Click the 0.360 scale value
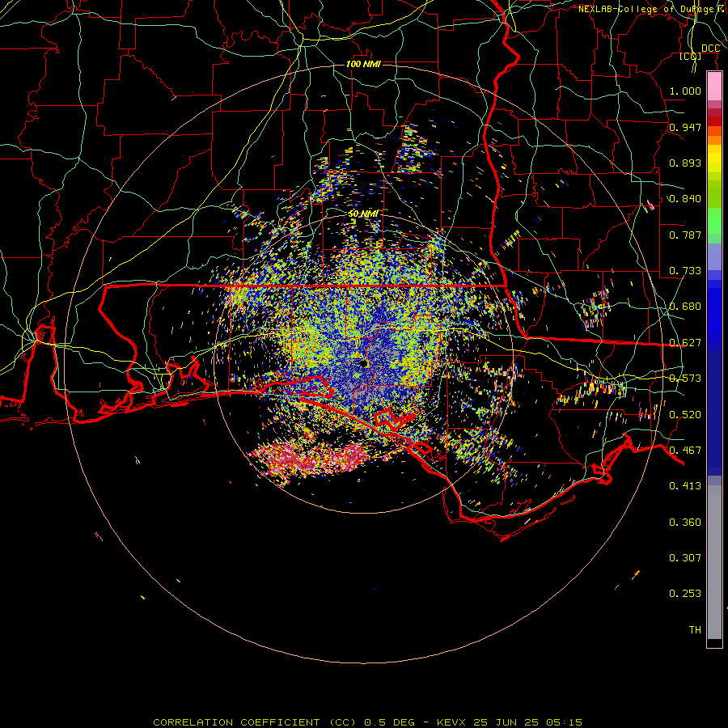The height and width of the screenshot is (728, 728). tap(685, 523)
